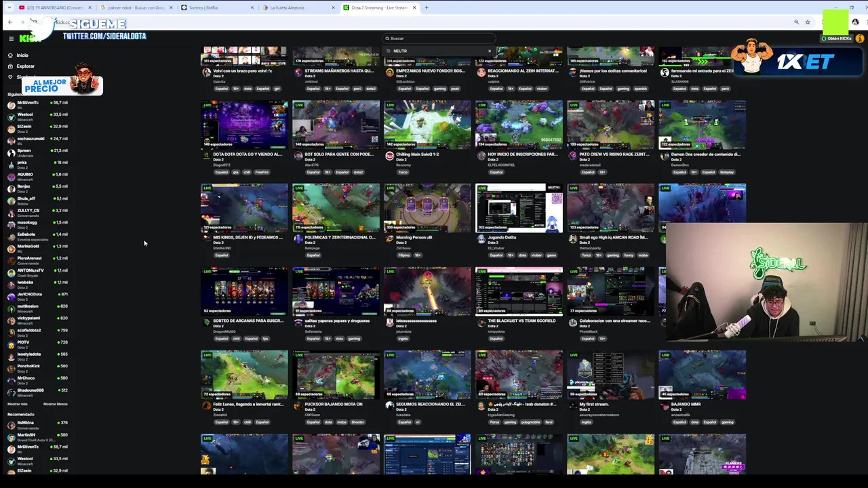Click streamer avatar beside My first stream

pos(572,406)
